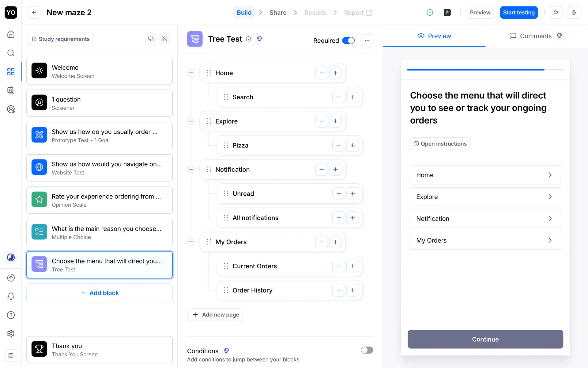The image size is (588, 368).
Task: Go to the Share step
Action: [278, 13]
